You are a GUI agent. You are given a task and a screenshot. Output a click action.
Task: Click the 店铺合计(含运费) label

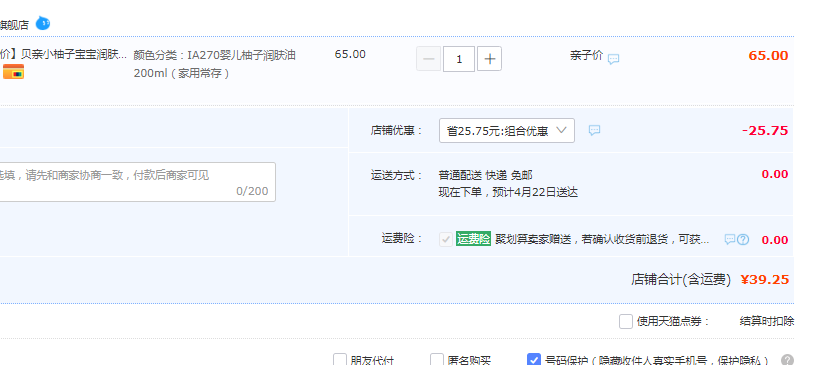coord(681,280)
